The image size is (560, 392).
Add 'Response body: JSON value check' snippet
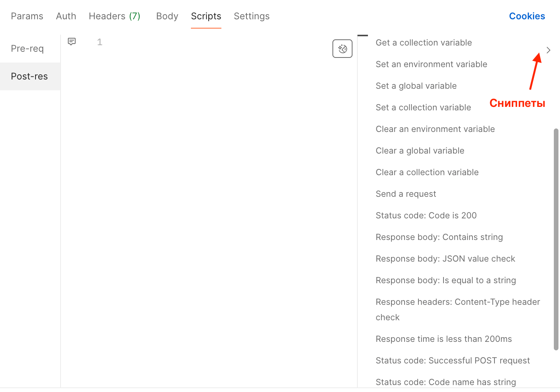[x=445, y=259]
